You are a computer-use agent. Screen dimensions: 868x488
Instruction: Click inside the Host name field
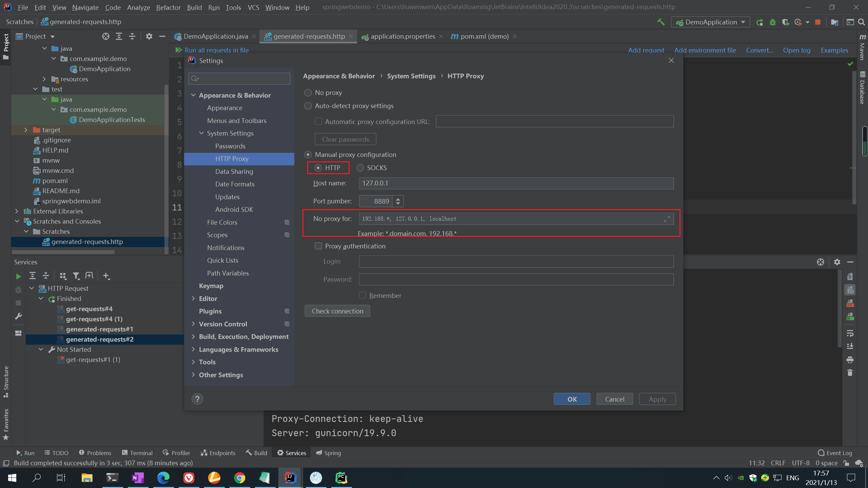(x=475, y=183)
